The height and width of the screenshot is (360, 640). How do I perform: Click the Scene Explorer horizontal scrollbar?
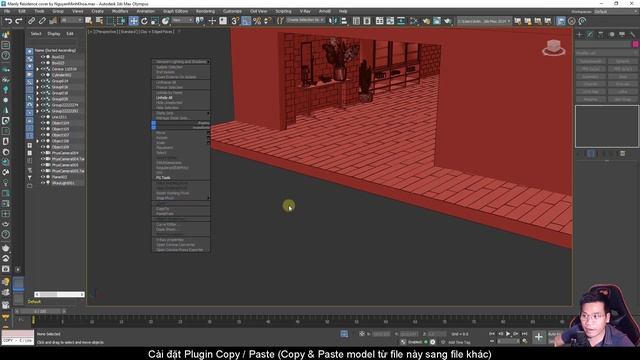click(x=59, y=294)
